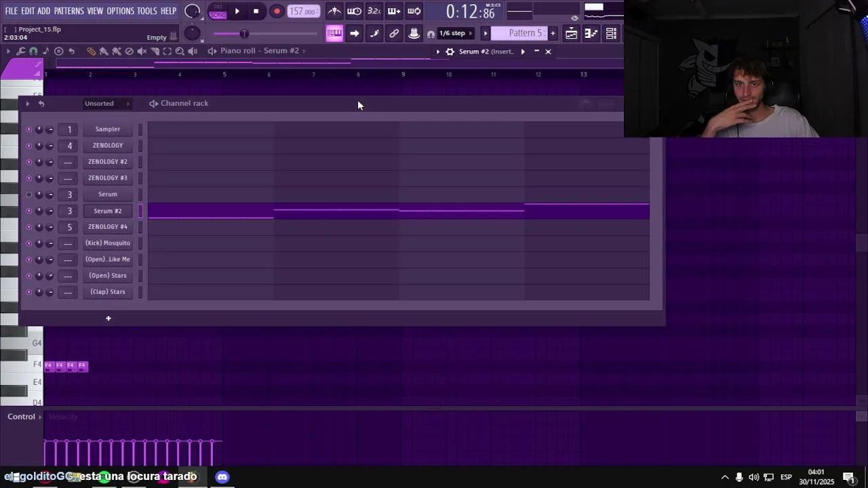Open Serum #2 plugin gear options
868x488 pixels.
point(450,52)
